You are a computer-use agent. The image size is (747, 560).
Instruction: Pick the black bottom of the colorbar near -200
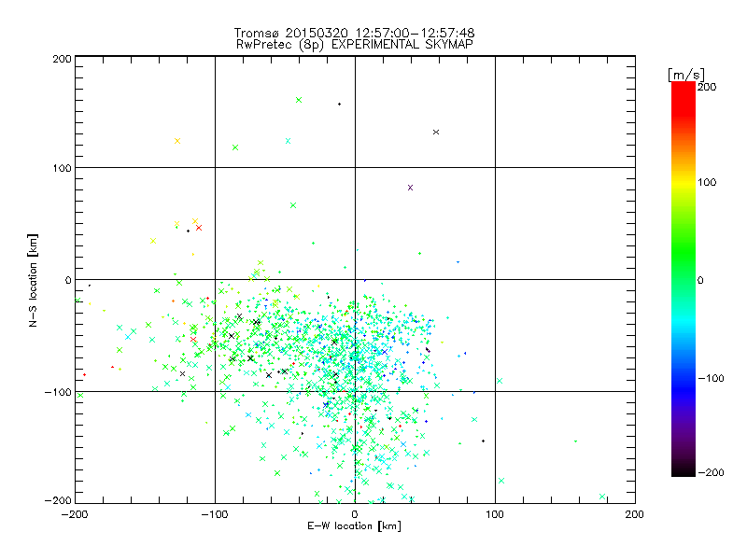684,469
